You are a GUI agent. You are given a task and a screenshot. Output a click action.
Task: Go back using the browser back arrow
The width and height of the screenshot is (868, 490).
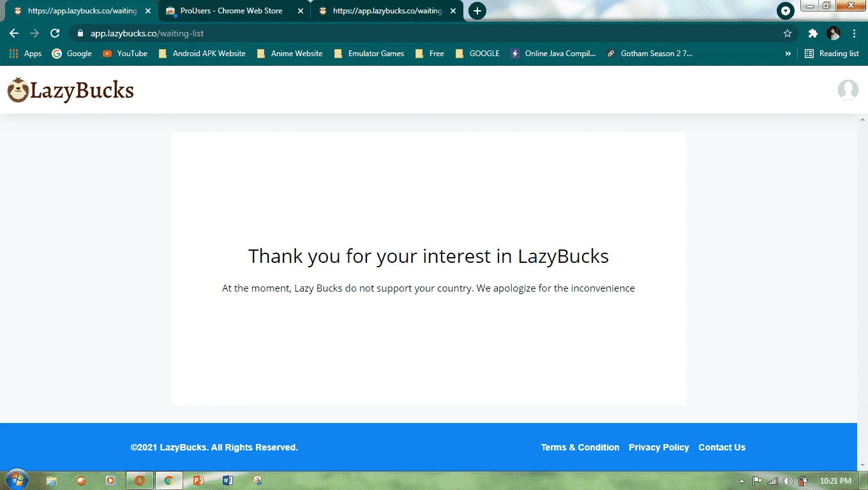tap(14, 33)
